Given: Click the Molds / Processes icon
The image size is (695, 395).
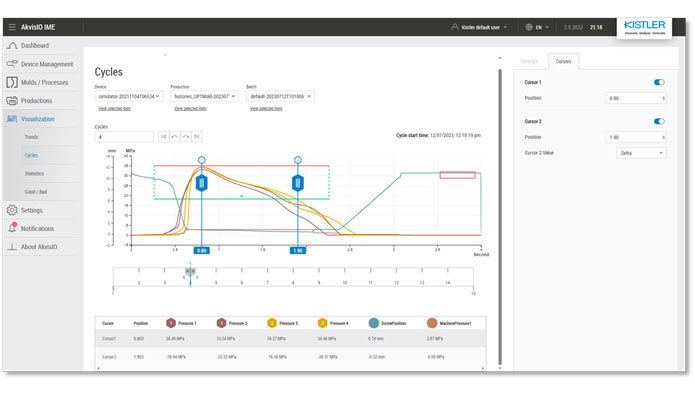Looking at the screenshot, I should click(x=12, y=82).
